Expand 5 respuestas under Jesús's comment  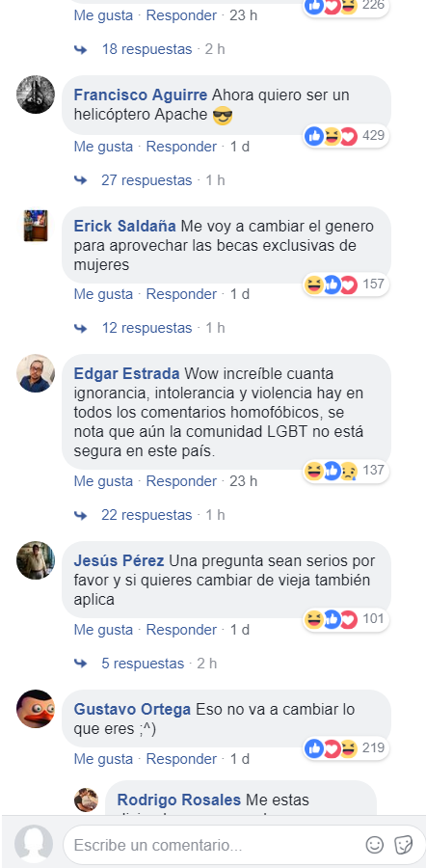[143, 664]
